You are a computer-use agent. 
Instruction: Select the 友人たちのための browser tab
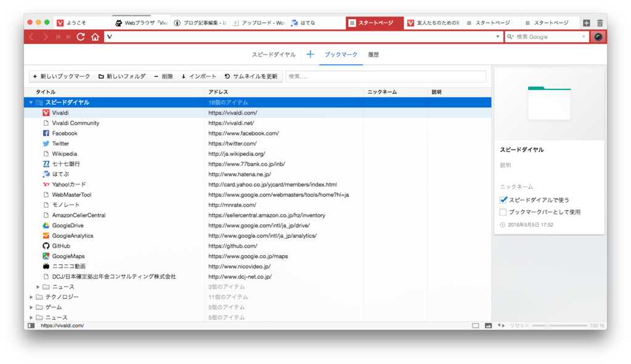click(433, 23)
